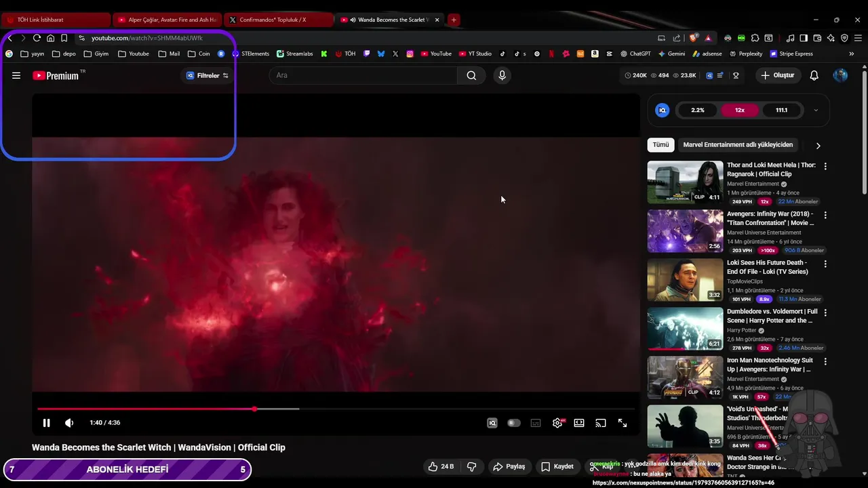Mute the video volume
Viewport: 868px width, 488px height.
coord(69,423)
